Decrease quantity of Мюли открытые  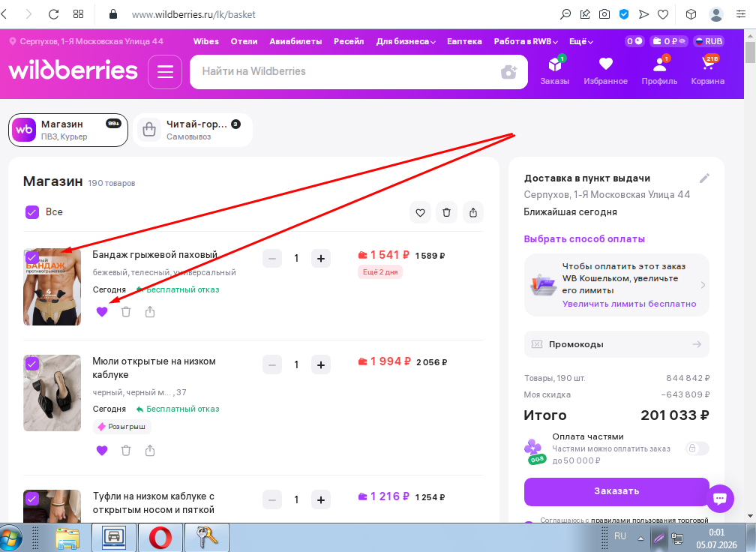[272, 365]
